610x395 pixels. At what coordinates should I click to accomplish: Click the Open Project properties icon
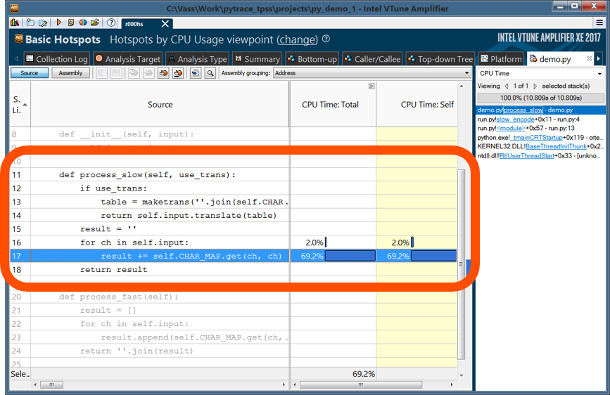[x=43, y=23]
